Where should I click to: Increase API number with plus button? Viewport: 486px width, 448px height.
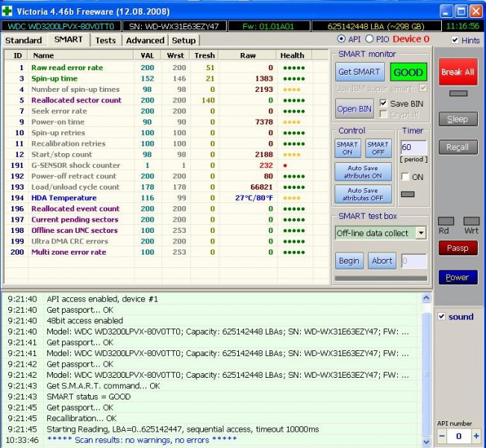(476, 436)
